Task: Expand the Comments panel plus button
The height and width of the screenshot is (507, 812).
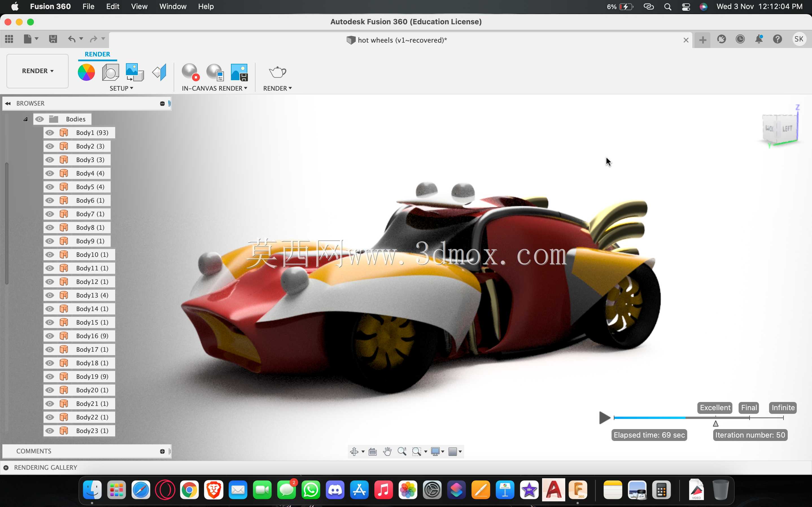Action: (x=162, y=451)
